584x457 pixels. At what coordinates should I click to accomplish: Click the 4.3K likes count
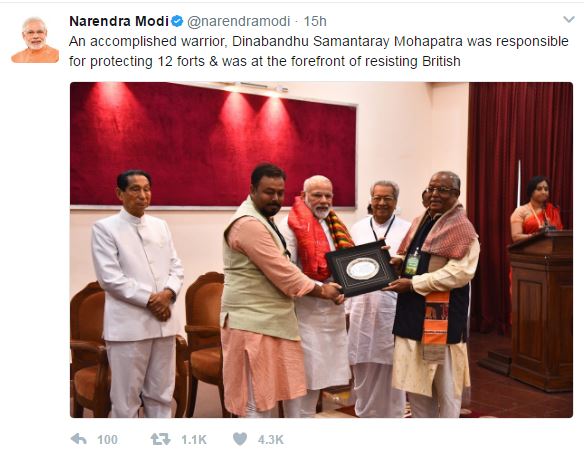click(271, 439)
